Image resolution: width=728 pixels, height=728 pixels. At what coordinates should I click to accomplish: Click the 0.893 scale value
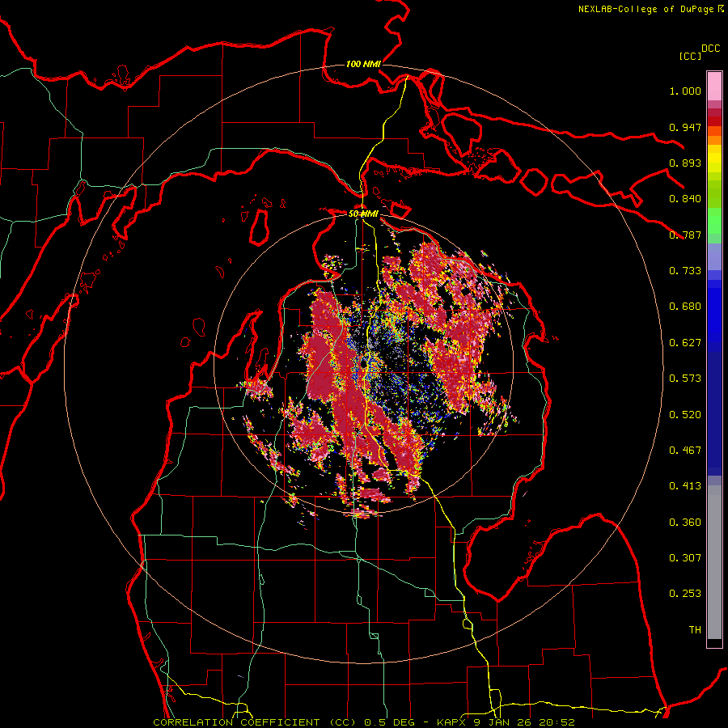(685, 163)
